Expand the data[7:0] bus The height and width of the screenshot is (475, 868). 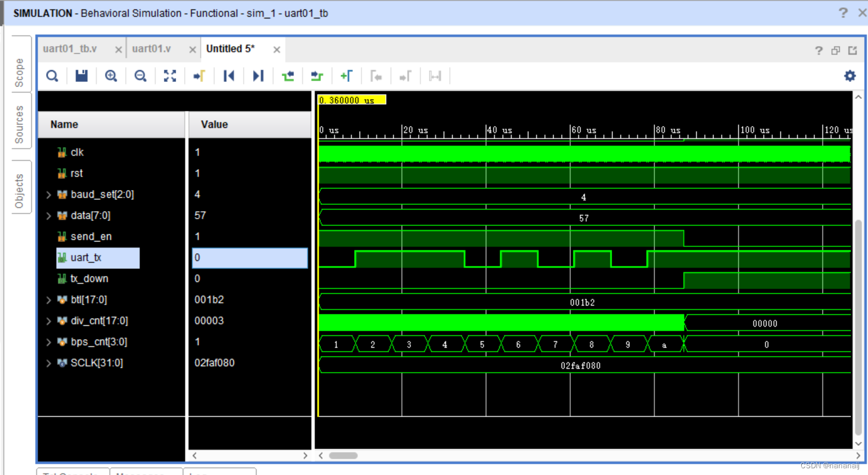tap(49, 216)
